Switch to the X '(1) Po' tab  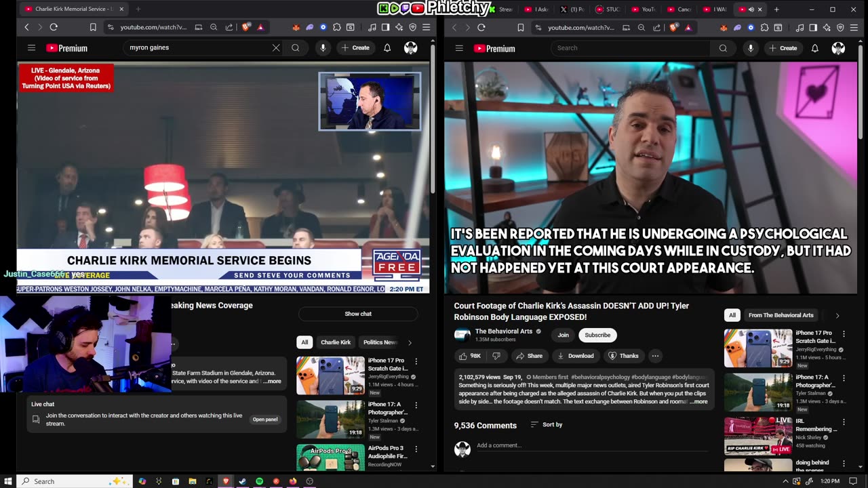(x=572, y=9)
